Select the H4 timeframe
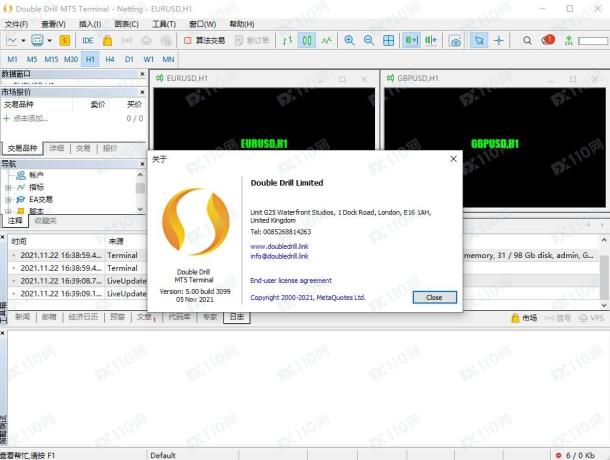The image size is (610, 460). pyautogui.click(x=110, y=60)
